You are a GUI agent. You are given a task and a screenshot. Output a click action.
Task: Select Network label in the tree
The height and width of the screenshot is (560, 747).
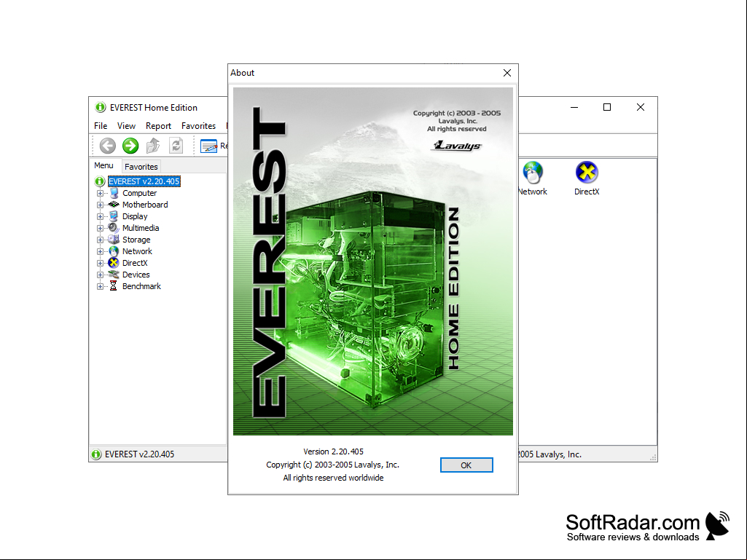click(x=137, y=251)
